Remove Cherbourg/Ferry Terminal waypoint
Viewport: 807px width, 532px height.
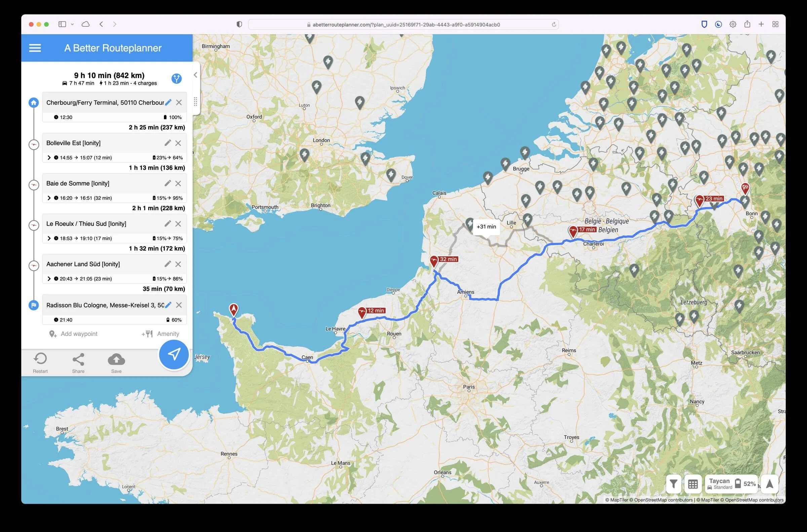179,103
